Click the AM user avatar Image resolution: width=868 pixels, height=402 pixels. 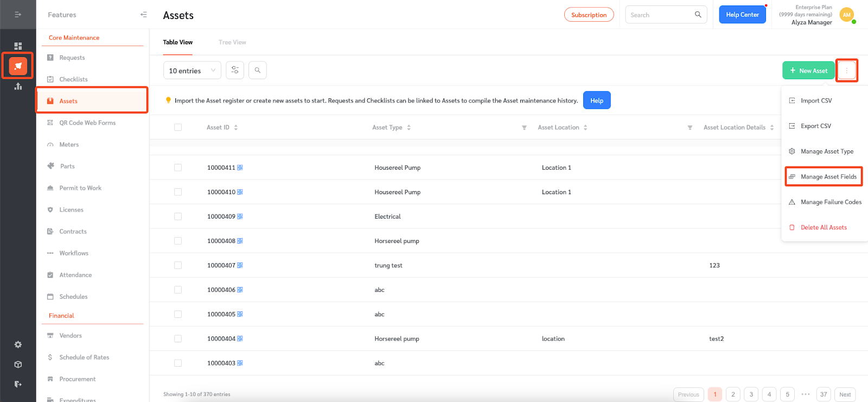[846, 15]
